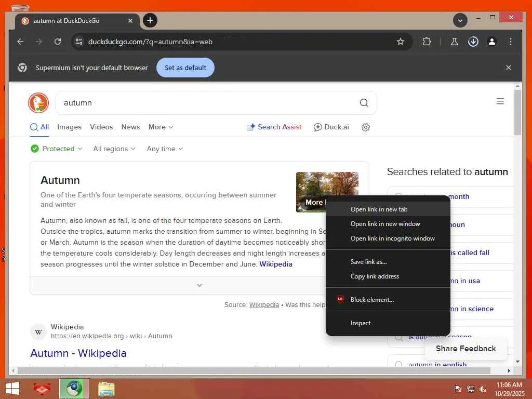The width and height of the screenshot is (532, 399).
Task: Open related search ending 'in science'
Action: [472, 309]
